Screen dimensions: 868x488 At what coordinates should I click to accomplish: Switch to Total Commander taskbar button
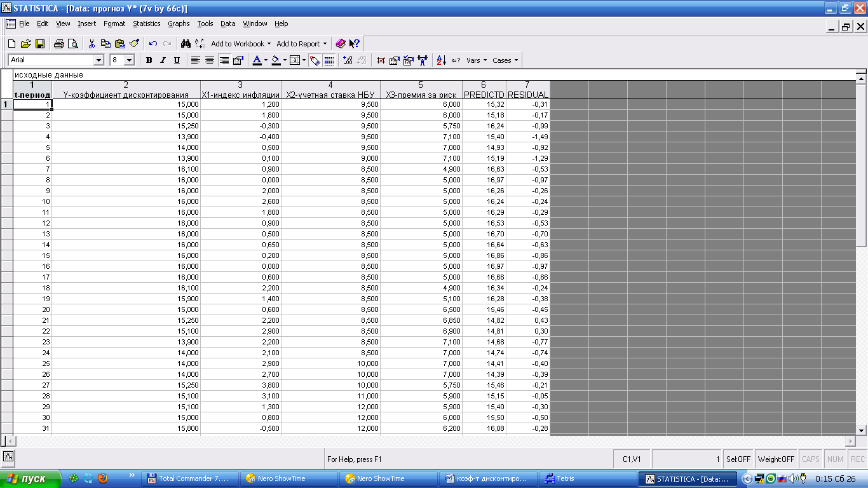[x=191, y=479]
